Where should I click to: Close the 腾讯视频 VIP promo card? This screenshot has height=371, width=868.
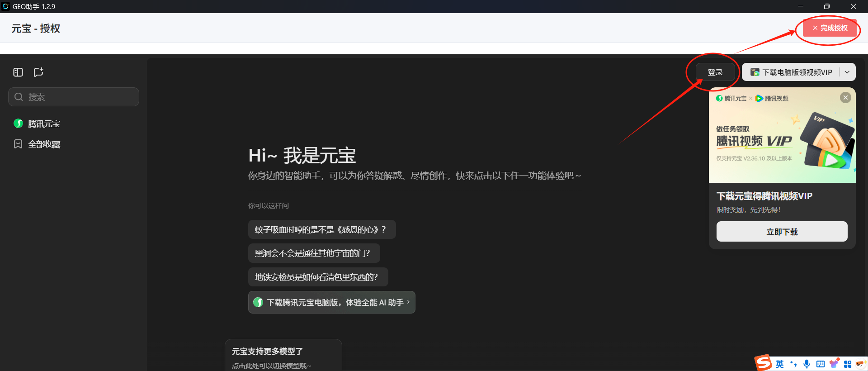[x=845, y=98]
